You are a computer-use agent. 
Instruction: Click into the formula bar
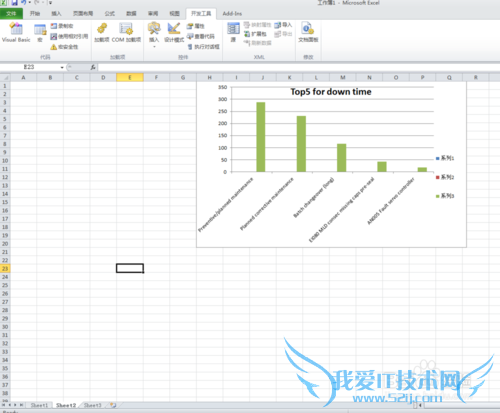(x=298, y=67)
